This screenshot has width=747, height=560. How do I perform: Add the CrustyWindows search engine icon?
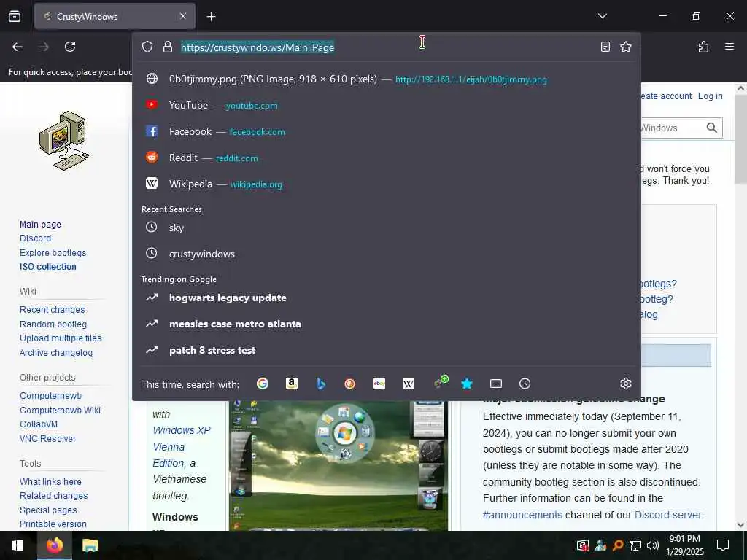(x=441, y=382)
